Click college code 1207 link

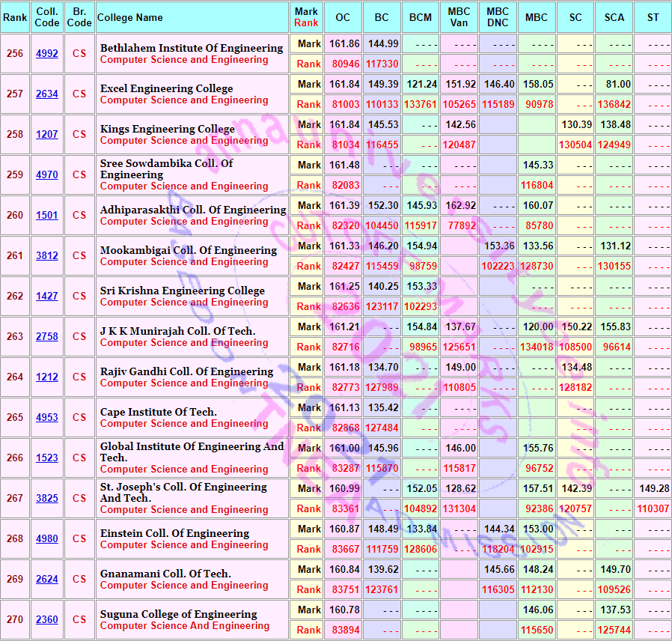(x=46, y=135)
